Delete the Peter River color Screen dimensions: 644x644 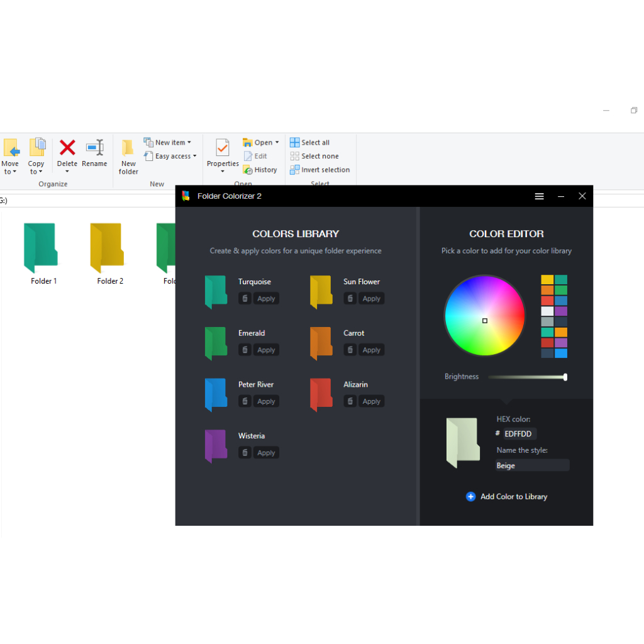245,401
